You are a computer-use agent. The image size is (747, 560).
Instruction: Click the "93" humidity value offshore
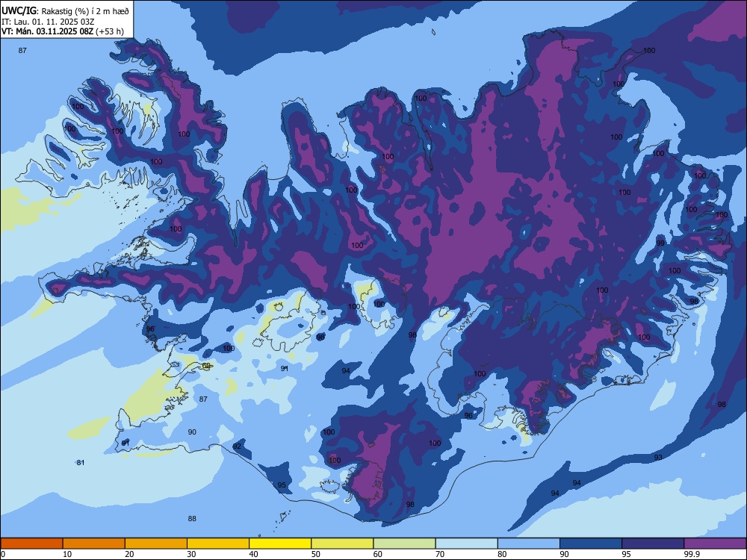point(658,457)
